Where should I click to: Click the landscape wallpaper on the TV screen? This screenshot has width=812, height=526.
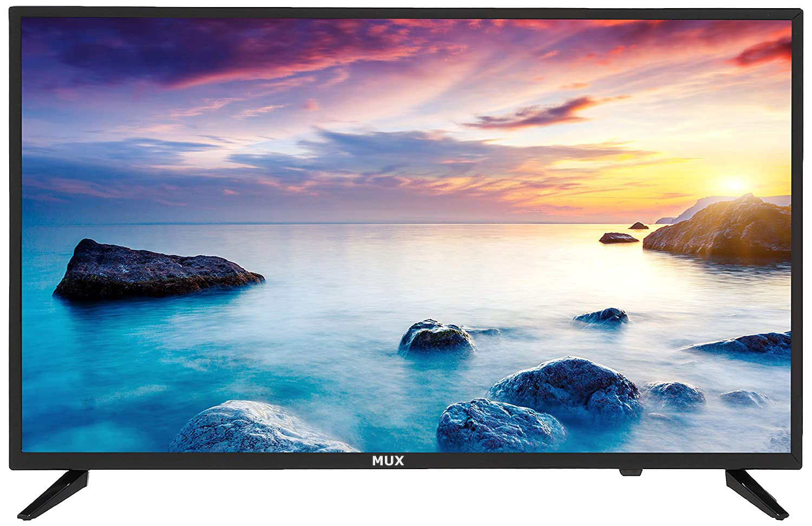(406, 235)
